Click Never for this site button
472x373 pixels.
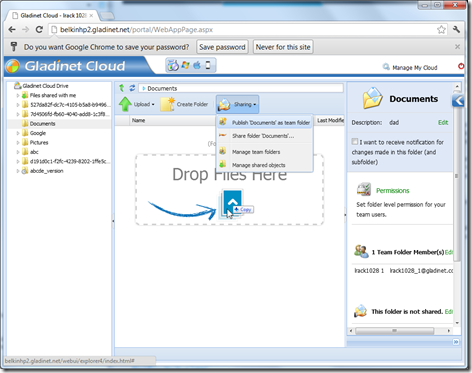(x=283, y=47)
